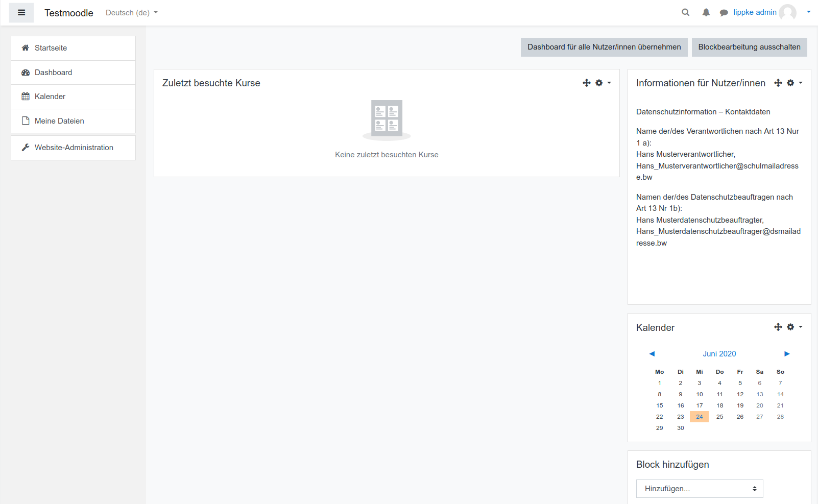Open Website-Administration in sidebar
This screenshot has height=504, width=818.
74,148
